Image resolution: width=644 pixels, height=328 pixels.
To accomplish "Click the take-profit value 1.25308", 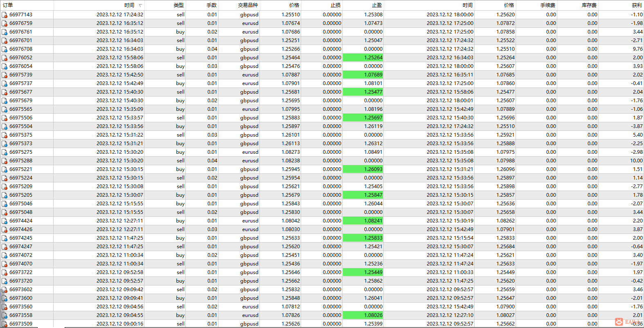I will click(373, 15).
